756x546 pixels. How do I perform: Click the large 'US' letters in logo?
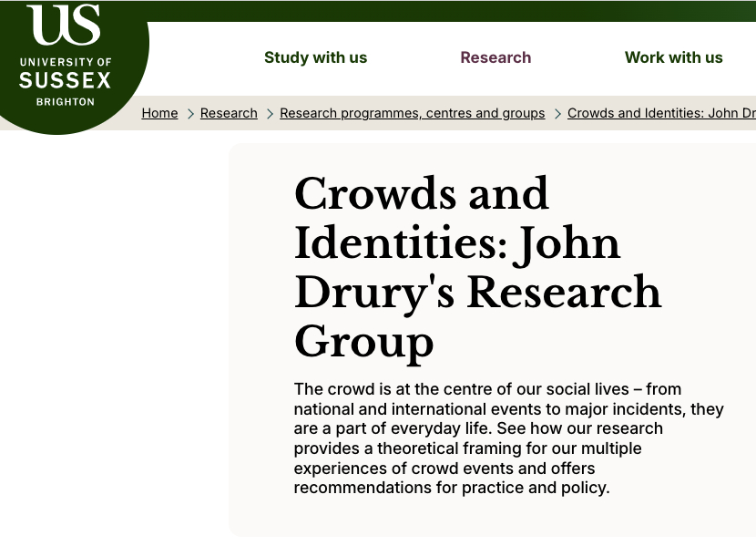[x=65, y=25]
